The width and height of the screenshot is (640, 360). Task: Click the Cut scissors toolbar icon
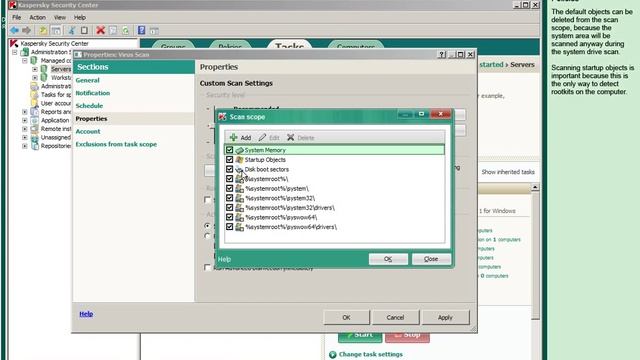71,31
